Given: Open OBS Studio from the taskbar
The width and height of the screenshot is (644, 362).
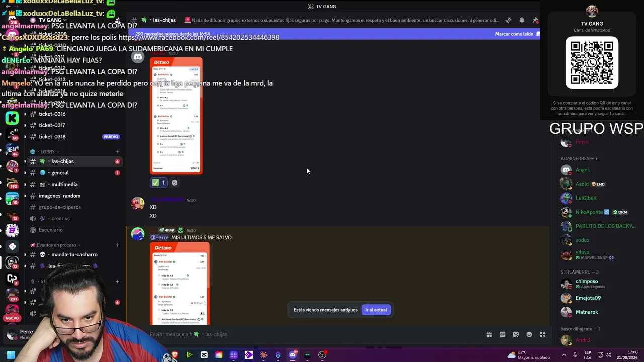Looking at the screenshot, I should (x=323, y=355).
